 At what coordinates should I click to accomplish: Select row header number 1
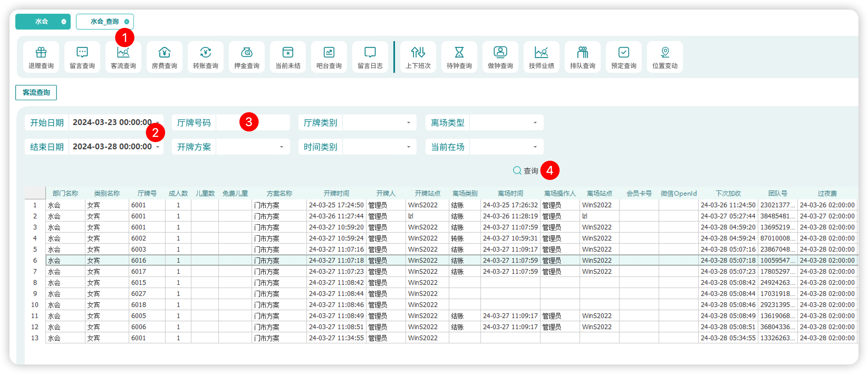pyautogui.click(x=35, y=205)
